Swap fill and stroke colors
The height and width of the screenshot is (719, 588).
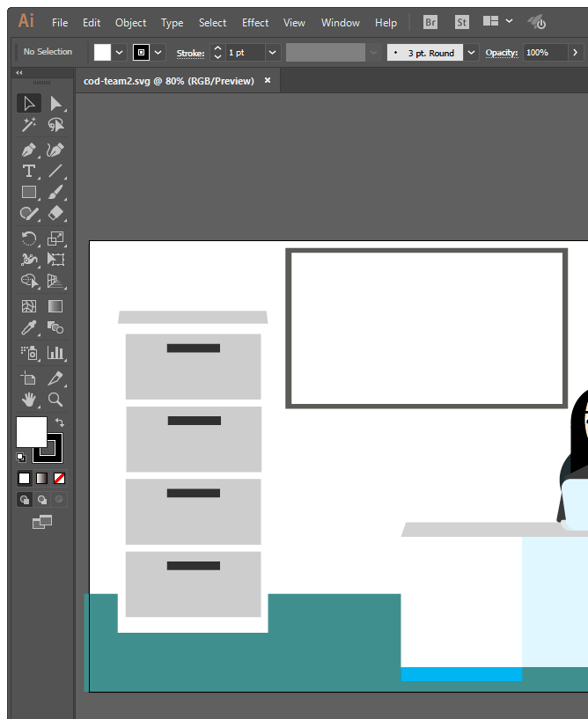60,423
